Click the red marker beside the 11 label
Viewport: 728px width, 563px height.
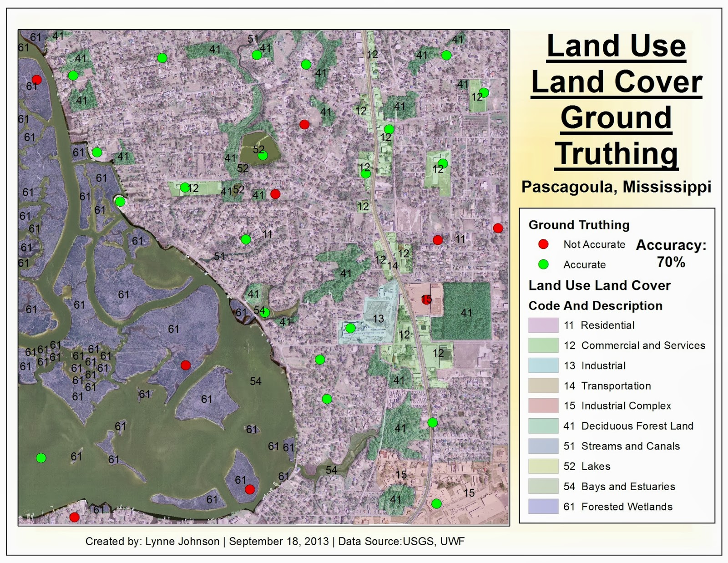tap(438, 239)
